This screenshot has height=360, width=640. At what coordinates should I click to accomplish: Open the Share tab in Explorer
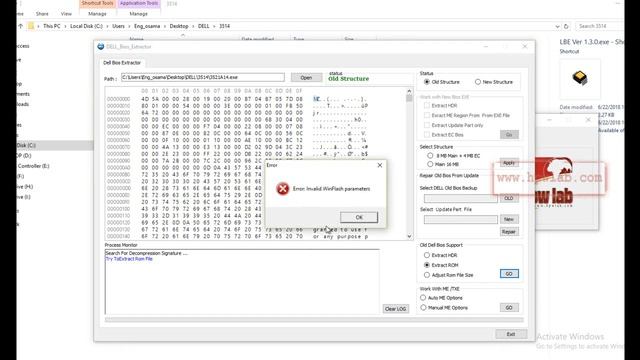(42, 14)
